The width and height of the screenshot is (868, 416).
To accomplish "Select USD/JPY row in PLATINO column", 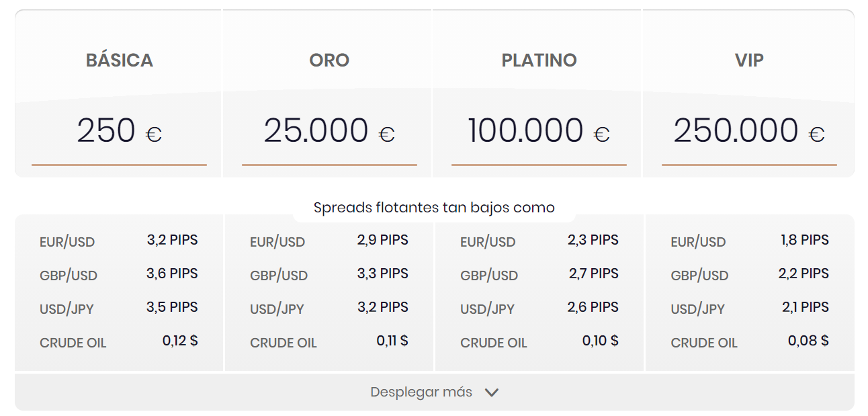I will click(x=487, y=307).
